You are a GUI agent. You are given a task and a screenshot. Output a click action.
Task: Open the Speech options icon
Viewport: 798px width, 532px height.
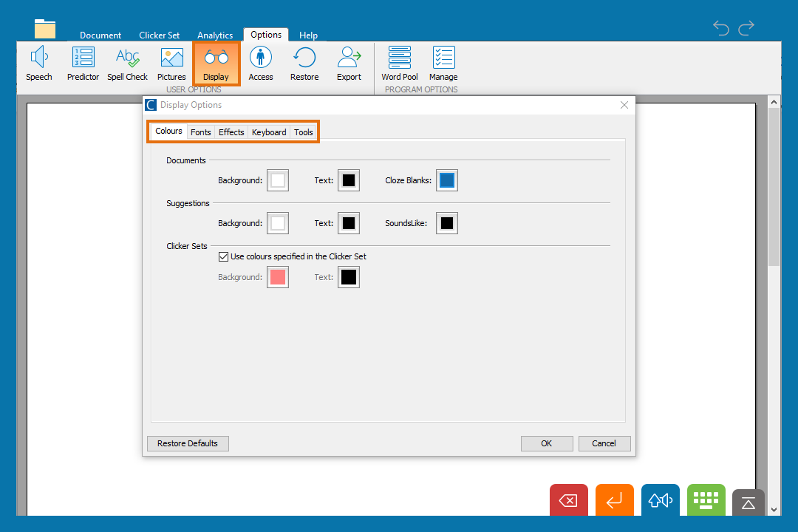click(39, 64)
